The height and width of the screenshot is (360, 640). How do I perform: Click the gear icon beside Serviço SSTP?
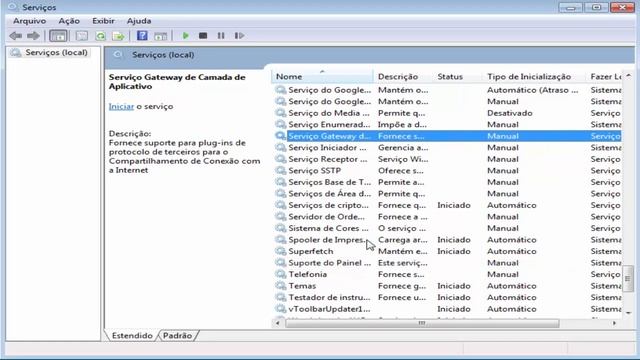280,170
